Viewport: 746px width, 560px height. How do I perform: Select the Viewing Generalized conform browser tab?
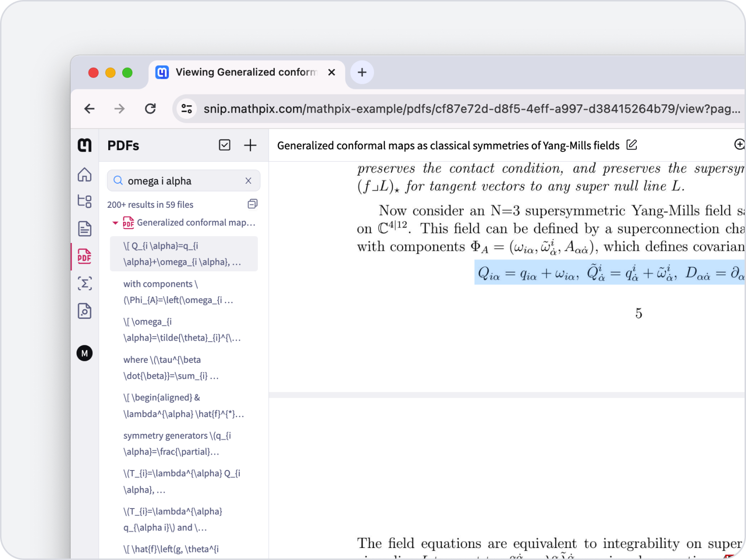pos(245,72)
